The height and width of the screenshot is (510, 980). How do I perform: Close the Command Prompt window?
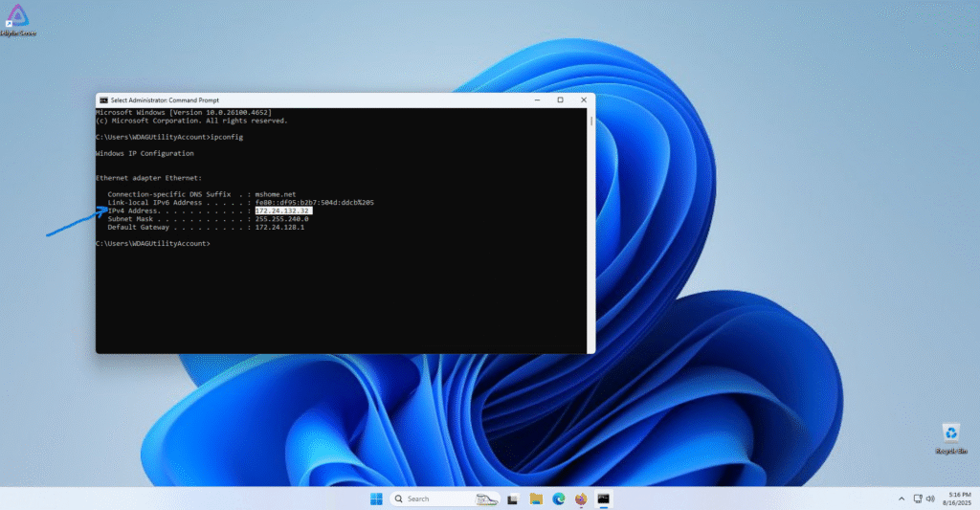584,100
